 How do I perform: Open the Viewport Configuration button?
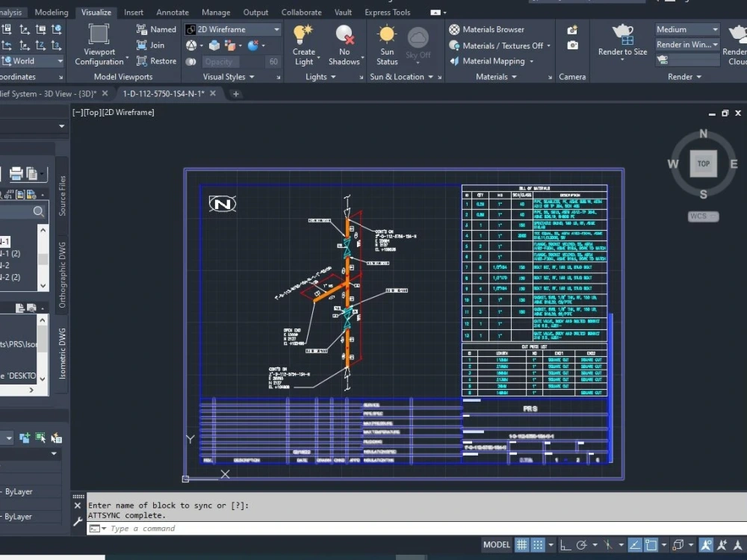(x=99, y=45)
